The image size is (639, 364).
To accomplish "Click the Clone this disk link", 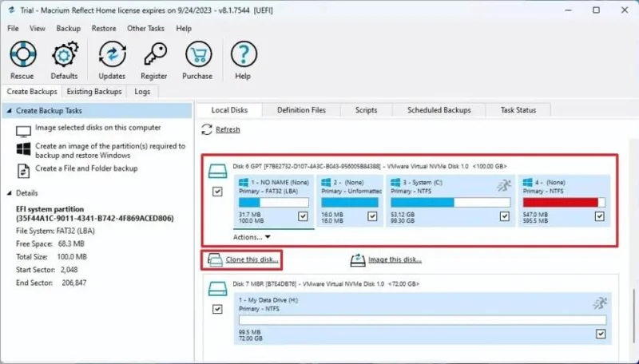I will click(x=252, y=259).
